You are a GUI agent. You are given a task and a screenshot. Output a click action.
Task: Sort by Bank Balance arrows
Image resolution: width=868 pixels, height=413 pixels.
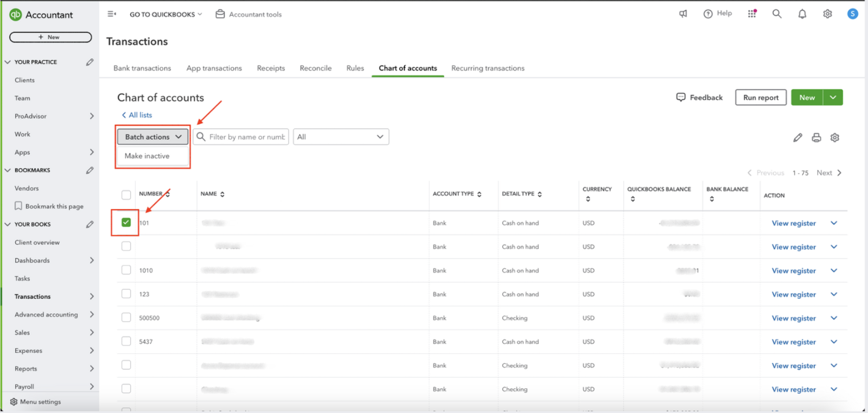pyautogui.click(x=712, y=199)
